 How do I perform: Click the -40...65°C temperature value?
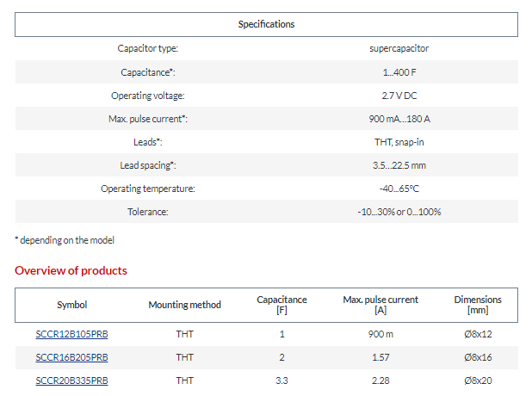coord(399,189)
